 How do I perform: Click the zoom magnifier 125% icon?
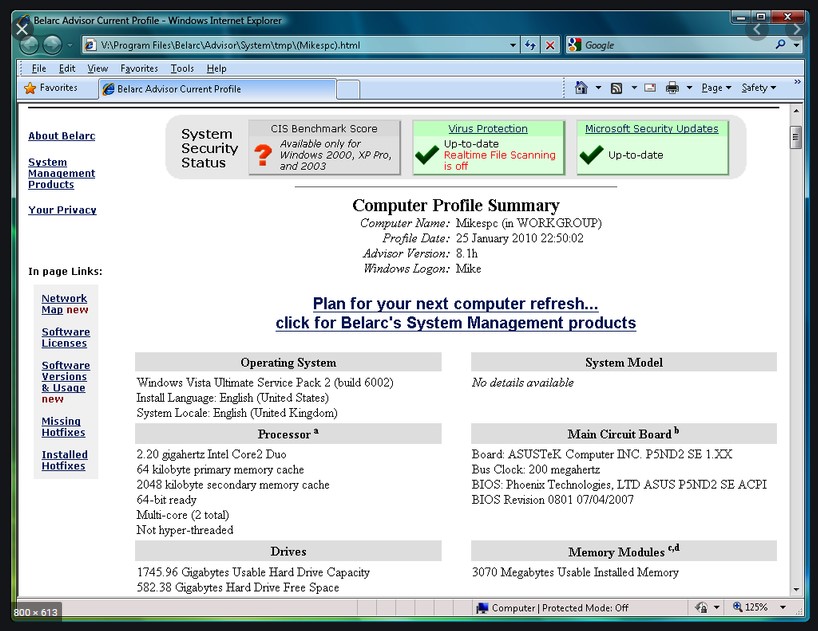coord(738,607)
